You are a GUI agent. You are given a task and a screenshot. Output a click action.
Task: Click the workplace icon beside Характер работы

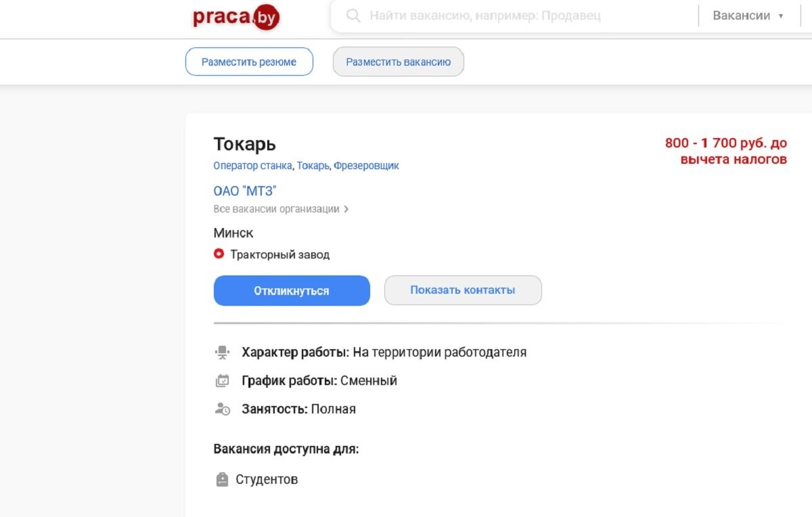pos(222,352)
